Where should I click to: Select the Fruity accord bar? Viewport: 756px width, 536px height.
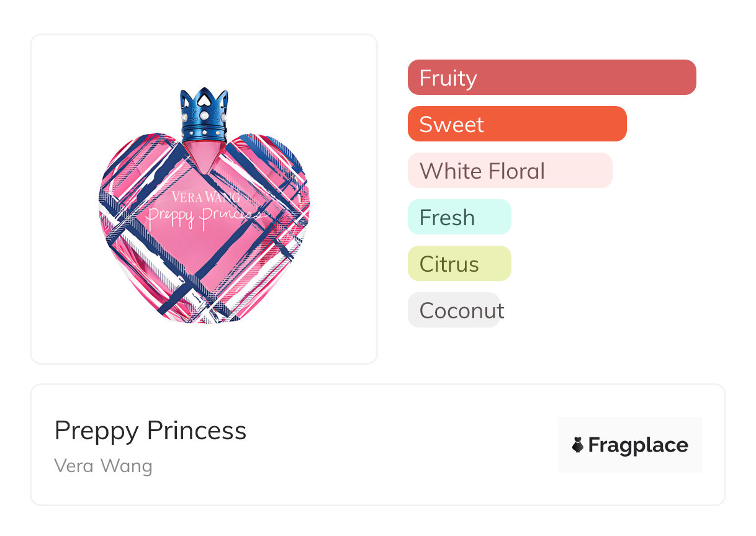(551, 78)
